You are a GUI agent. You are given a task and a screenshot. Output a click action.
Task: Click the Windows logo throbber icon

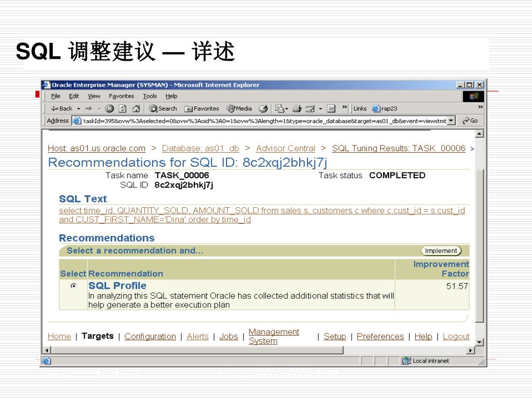[x=473, y=96]
